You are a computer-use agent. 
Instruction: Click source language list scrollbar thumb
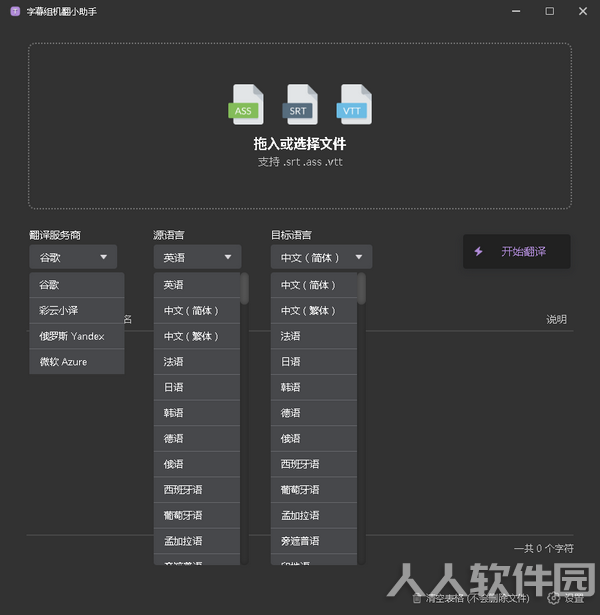pyautogui.click(x=244, y=289)
